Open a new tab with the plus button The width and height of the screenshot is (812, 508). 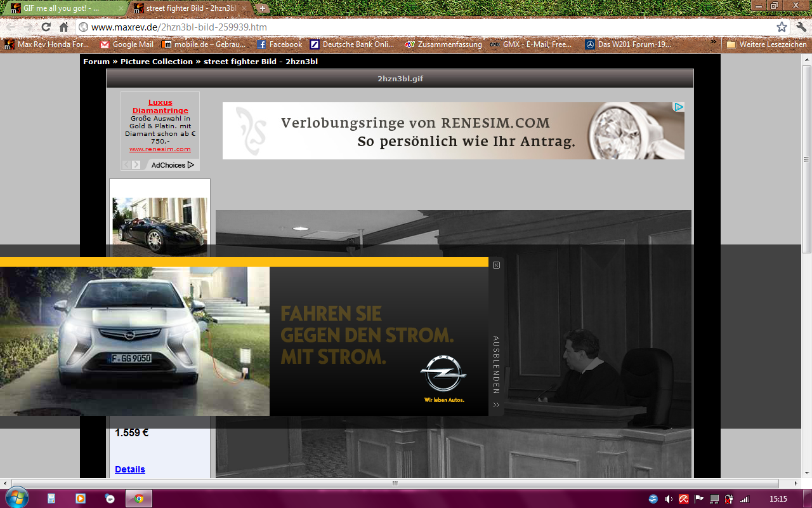263,9
